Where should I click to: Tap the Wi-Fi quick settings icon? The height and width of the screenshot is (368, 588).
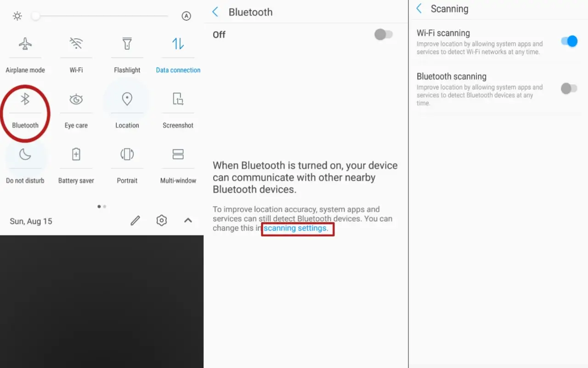pos(76,44)
